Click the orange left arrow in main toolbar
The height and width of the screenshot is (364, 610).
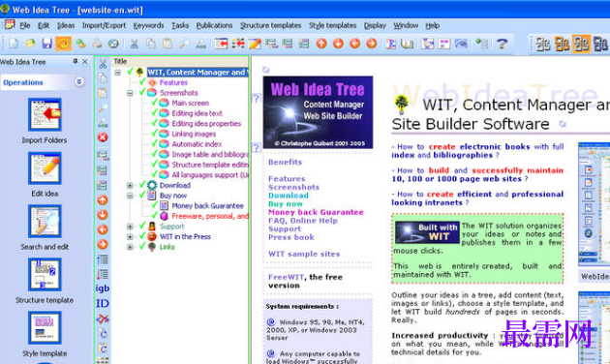(x=354, y=44)
